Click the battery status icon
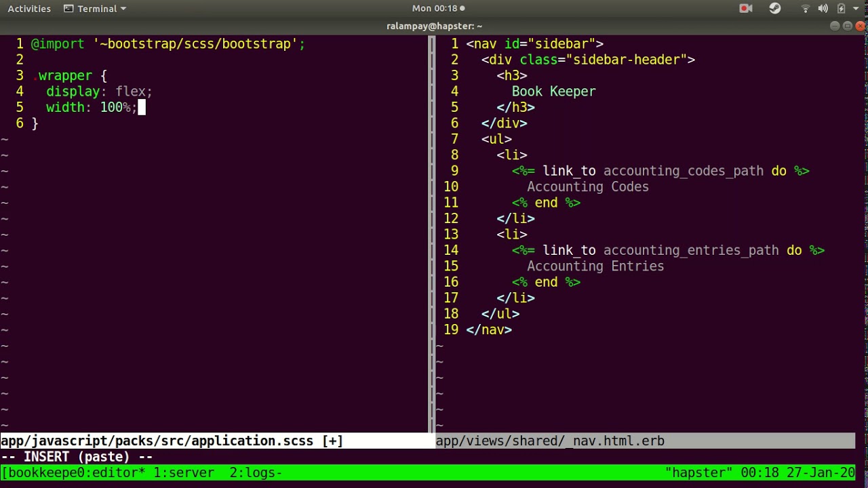 (x=841, y=9)
